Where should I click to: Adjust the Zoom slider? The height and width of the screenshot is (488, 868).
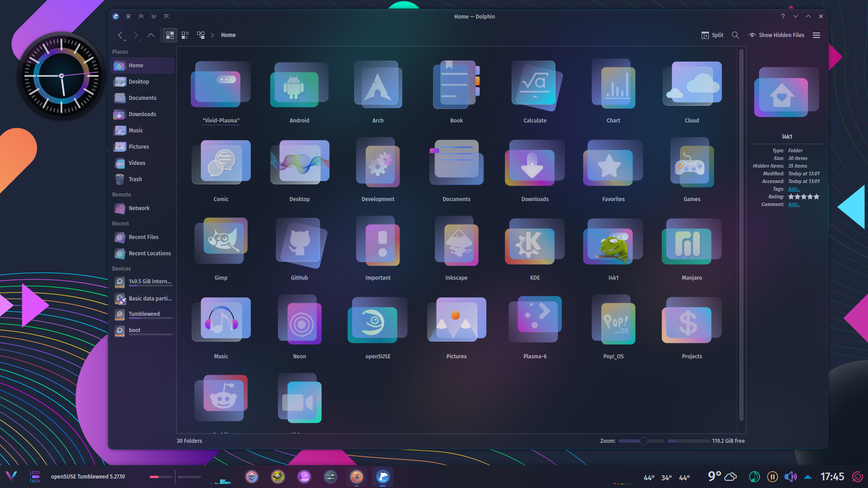click(641, 441)
